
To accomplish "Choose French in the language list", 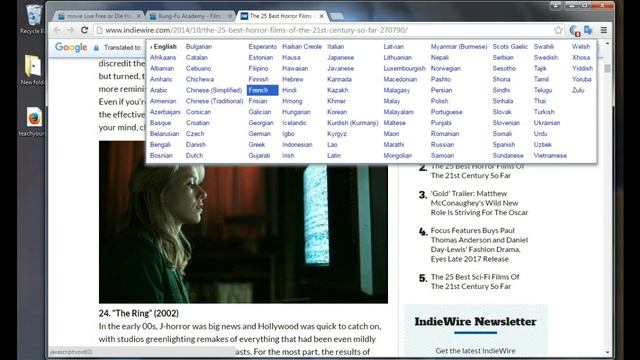I will (x=262, y=90).
